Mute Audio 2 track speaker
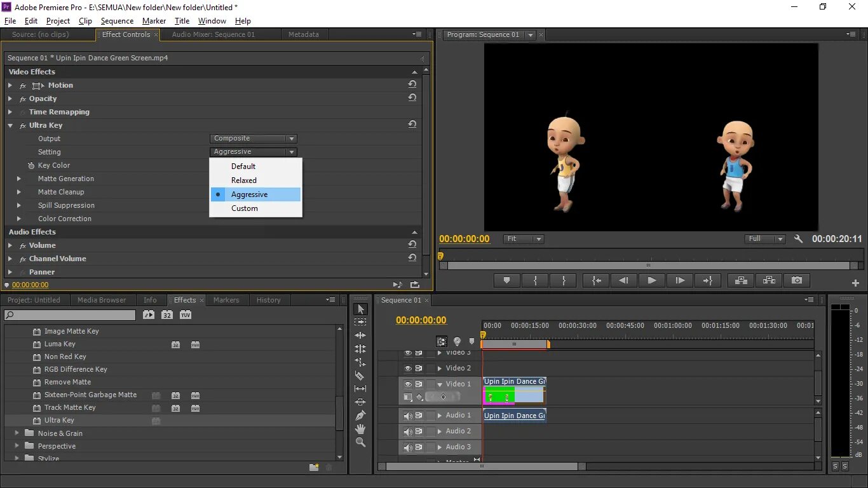868x488 pixels. [x=408, y=431]
